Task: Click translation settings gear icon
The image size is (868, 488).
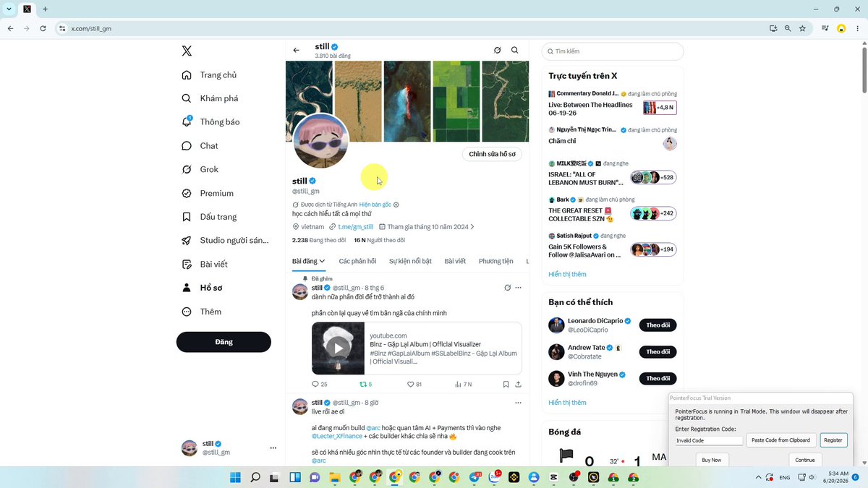Action: point(396,205)
